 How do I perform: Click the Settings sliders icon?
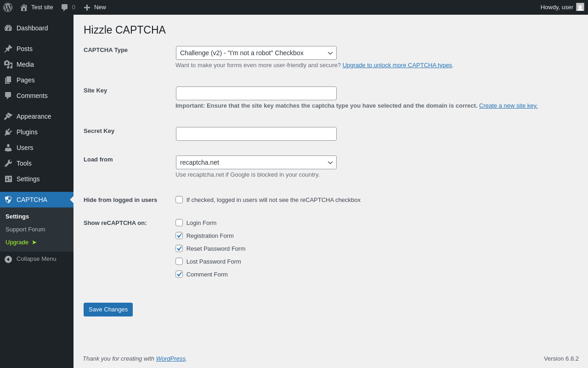8,179
